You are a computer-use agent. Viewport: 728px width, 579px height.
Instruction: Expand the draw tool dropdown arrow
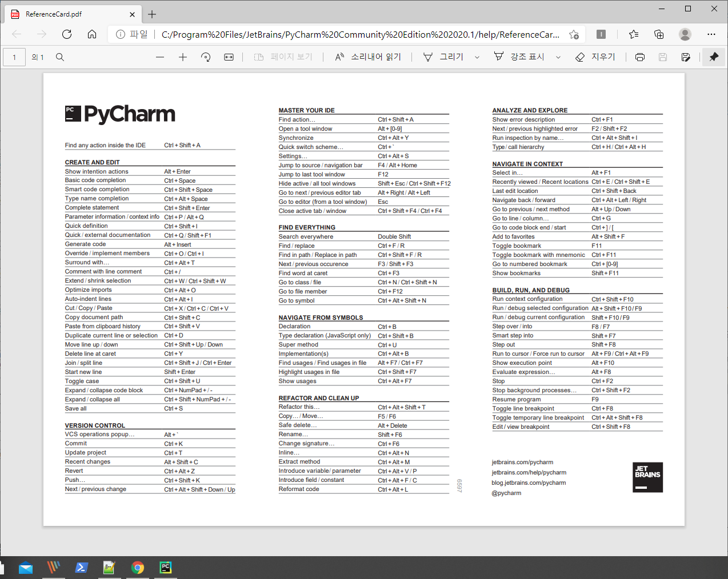[477, 57]
